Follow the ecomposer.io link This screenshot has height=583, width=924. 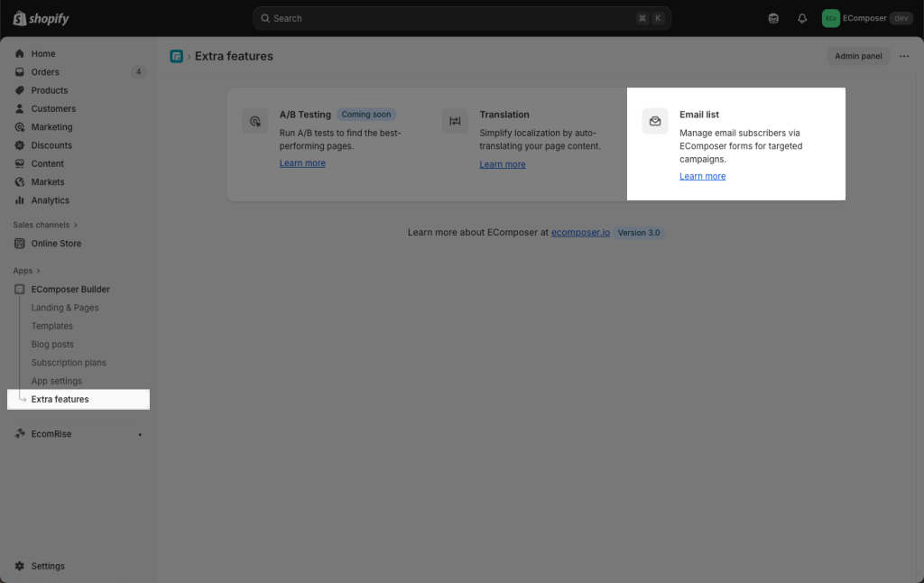(580, 233)
